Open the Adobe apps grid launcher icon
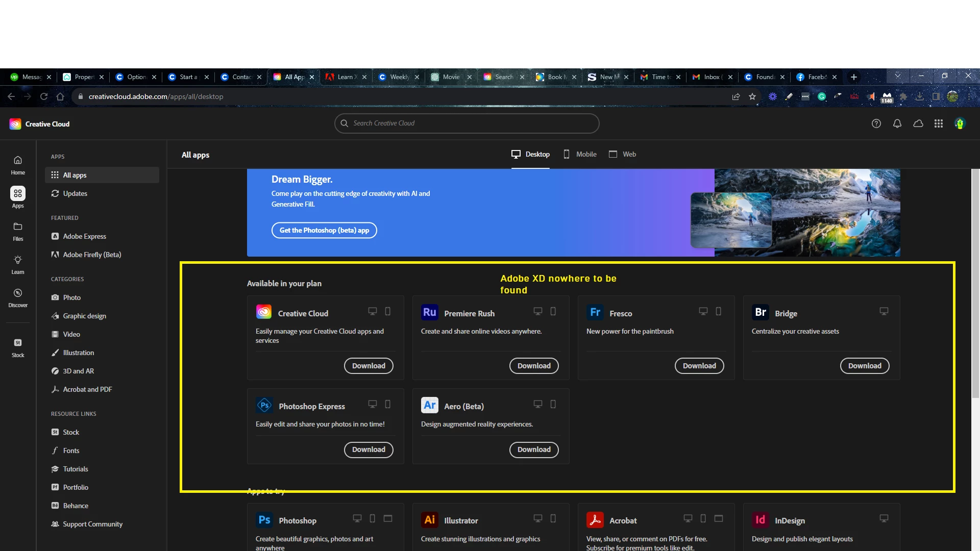The image size is (980, 551). coord(938,123)
